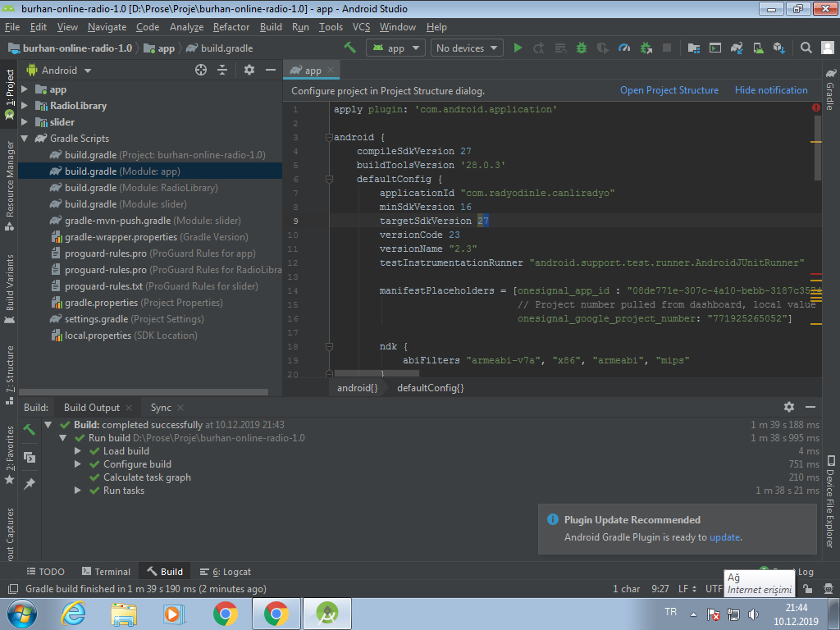Toggle the Gradle panel on the right edge

830,89
